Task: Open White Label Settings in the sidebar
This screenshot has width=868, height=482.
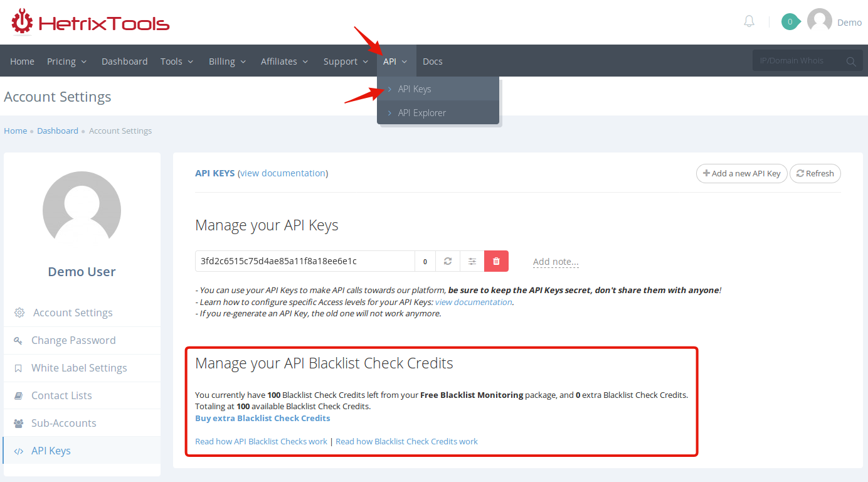Action: tap(82, 368)
